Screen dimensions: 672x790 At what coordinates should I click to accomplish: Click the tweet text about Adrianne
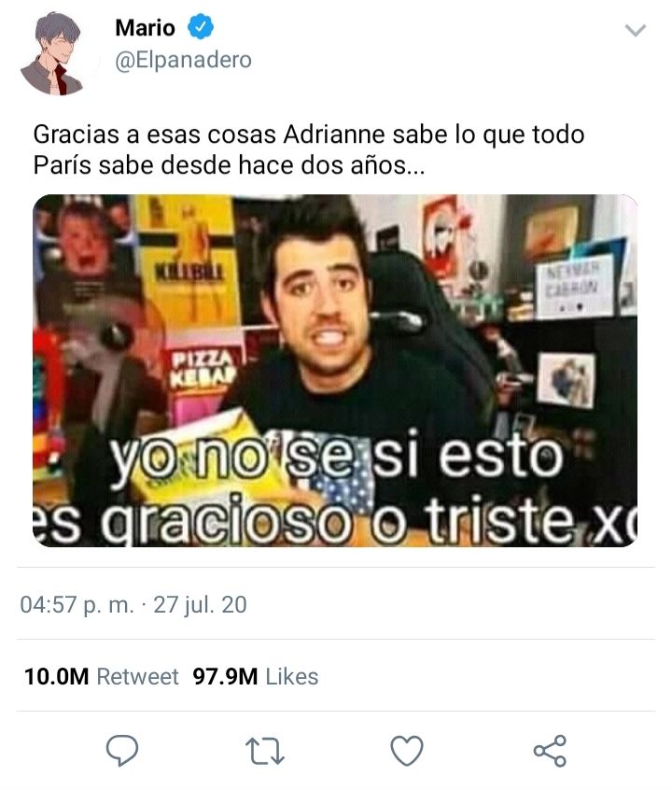(x=309, y=149)
